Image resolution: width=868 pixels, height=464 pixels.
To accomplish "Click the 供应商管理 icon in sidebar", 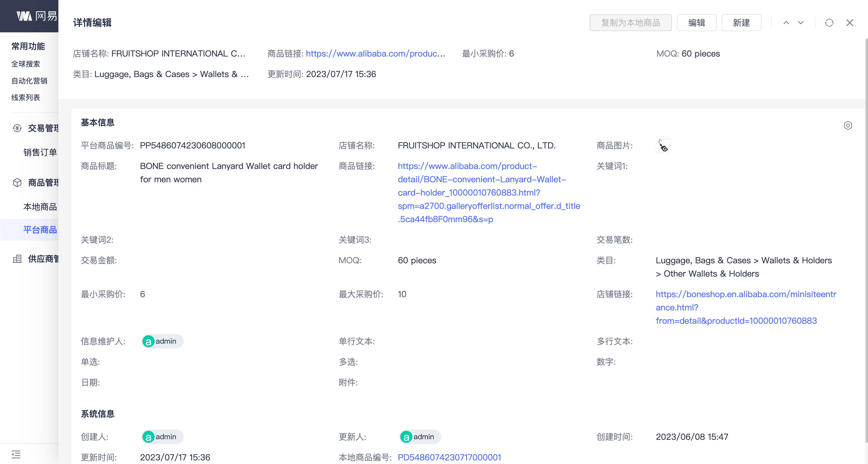I will [17, 259].
